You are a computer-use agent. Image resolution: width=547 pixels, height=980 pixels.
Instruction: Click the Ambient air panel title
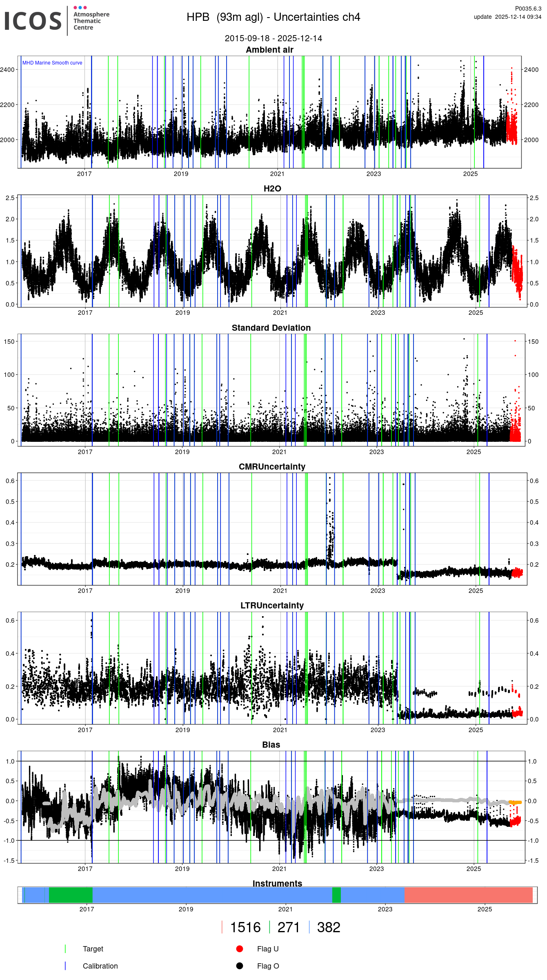tap(269, 50)
